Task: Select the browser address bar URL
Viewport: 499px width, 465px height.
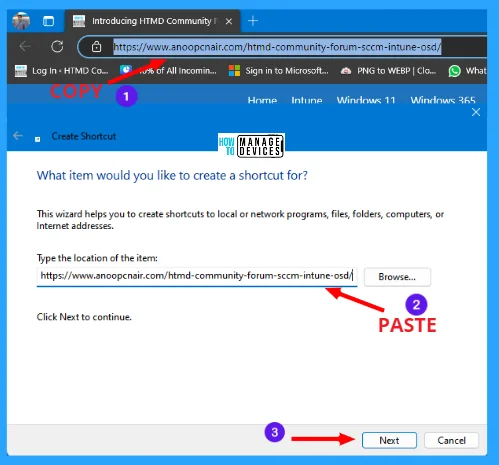Action: click(x=277, y=47)
